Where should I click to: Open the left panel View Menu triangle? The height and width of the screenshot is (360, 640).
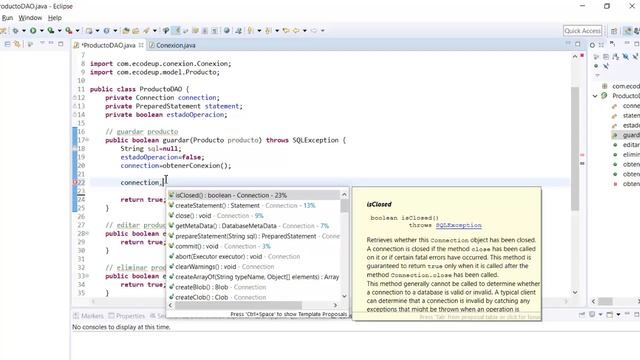pos(42,43)
